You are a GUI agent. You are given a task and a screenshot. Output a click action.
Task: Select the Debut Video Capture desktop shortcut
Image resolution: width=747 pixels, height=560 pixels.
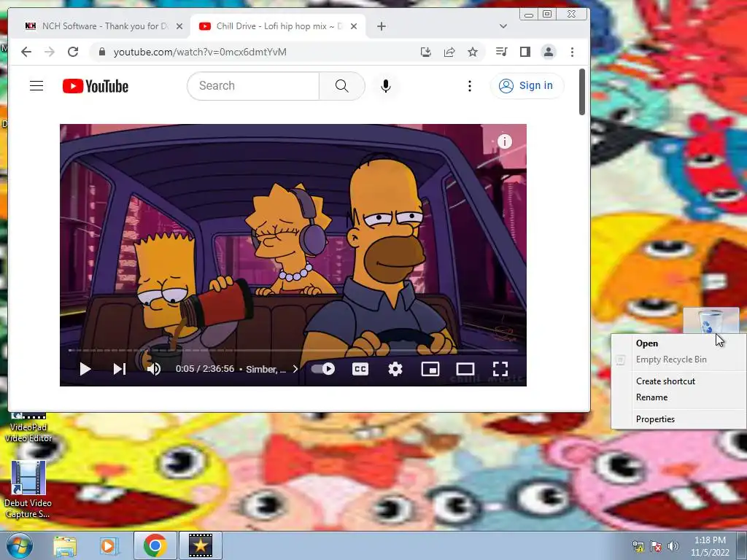pos(28,490)
